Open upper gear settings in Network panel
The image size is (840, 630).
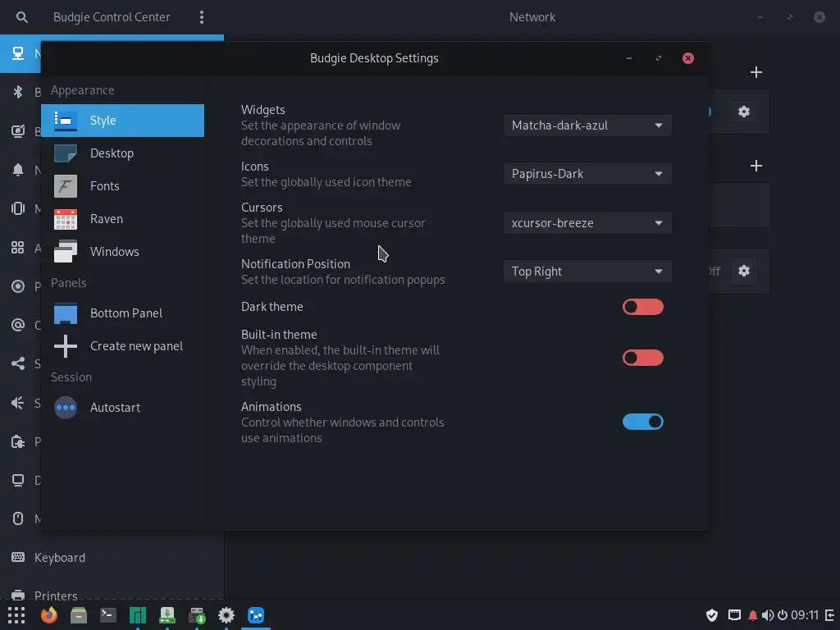[x=743, y=112]
